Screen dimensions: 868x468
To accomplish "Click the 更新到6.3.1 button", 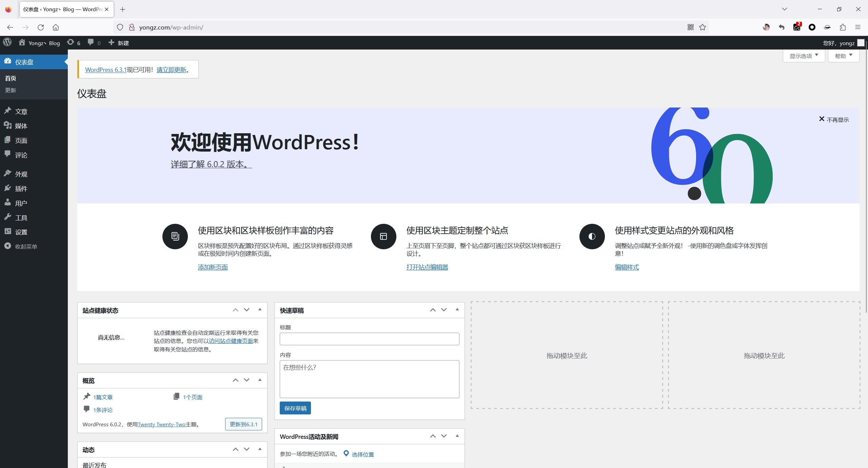I will point(243,424).
